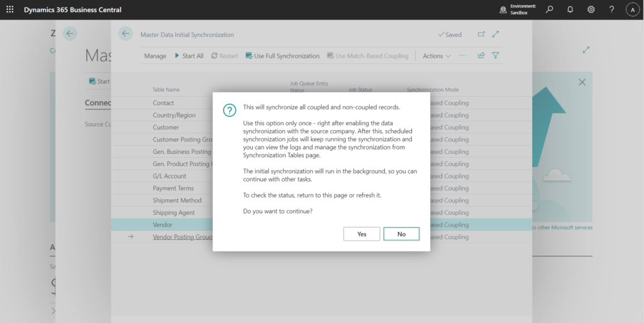The height and width of the screenshot is (323, 644).
Task: Show more options ellipsis in toolbar
Action: coord(463,55)
